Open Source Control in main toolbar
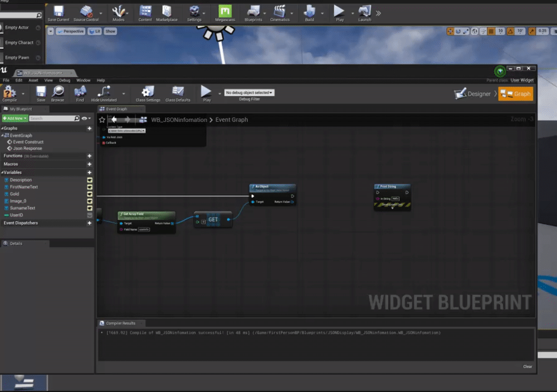Viewport: 557px width, 392px height. click(x=86, y=13)
